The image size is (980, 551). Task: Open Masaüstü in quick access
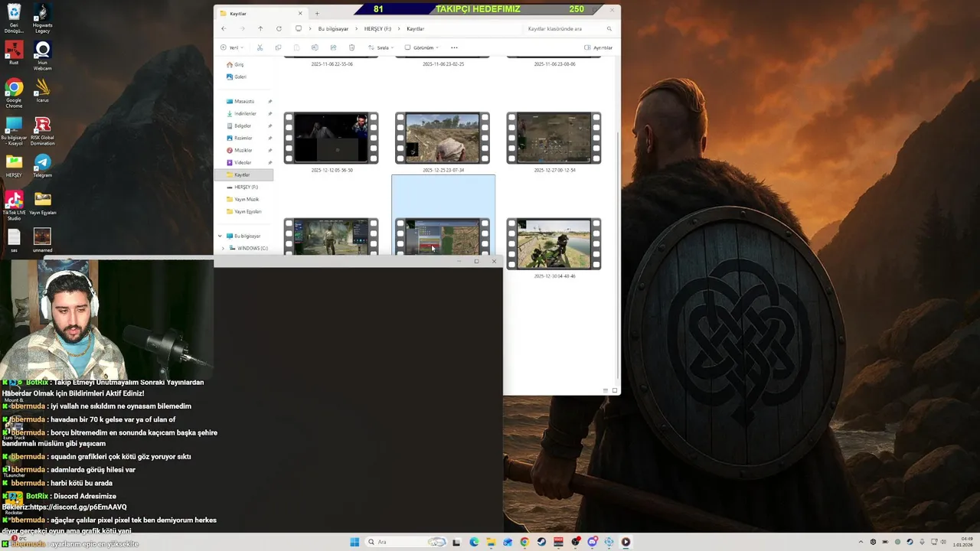(x=244, y=101)
